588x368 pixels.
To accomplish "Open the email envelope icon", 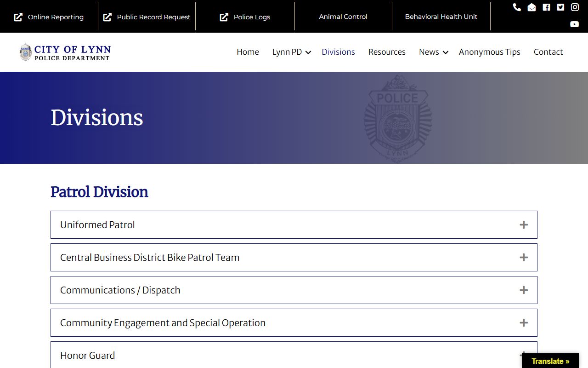I will [x=531, y=7].
